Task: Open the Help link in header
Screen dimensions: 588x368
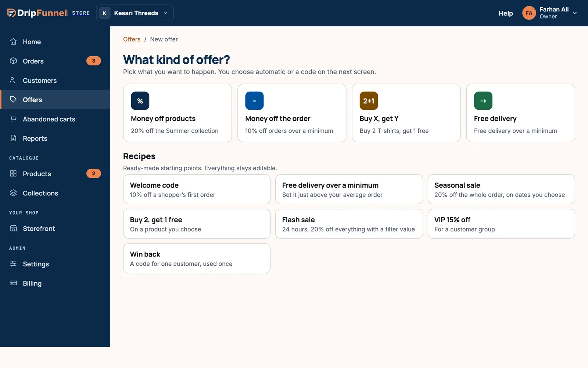Action: [x=506, y=13]
